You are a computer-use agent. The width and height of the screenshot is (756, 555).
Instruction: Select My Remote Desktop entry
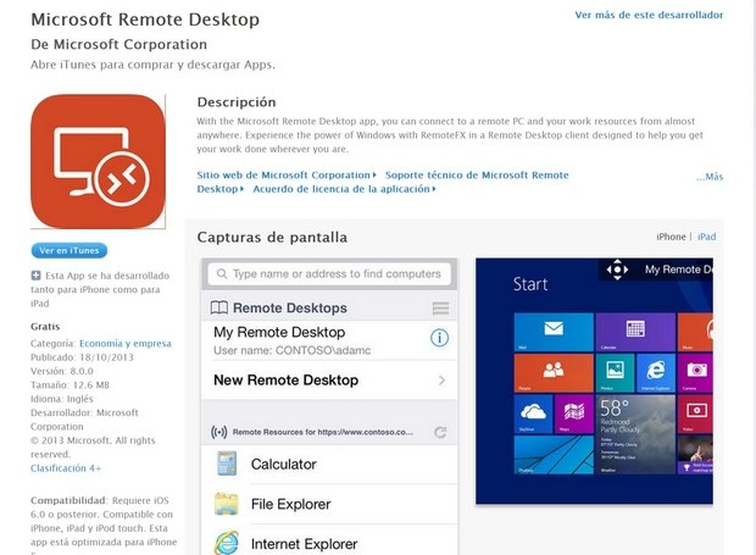pos(329,340)
